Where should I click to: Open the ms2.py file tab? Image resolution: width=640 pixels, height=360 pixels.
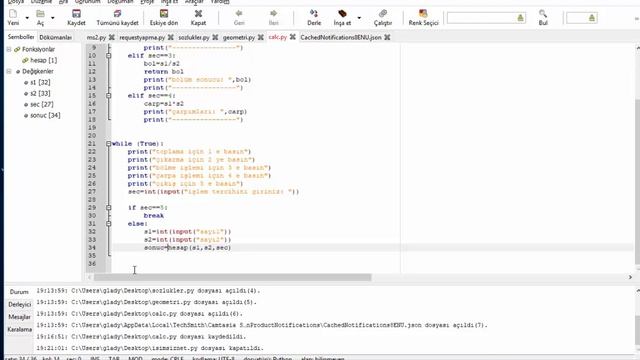[x=96, y=37]
